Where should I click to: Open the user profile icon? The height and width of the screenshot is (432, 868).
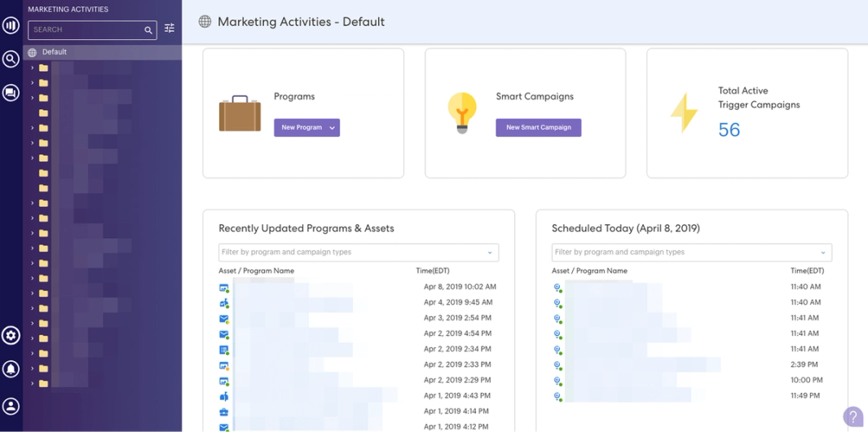[x=11, y=406]
